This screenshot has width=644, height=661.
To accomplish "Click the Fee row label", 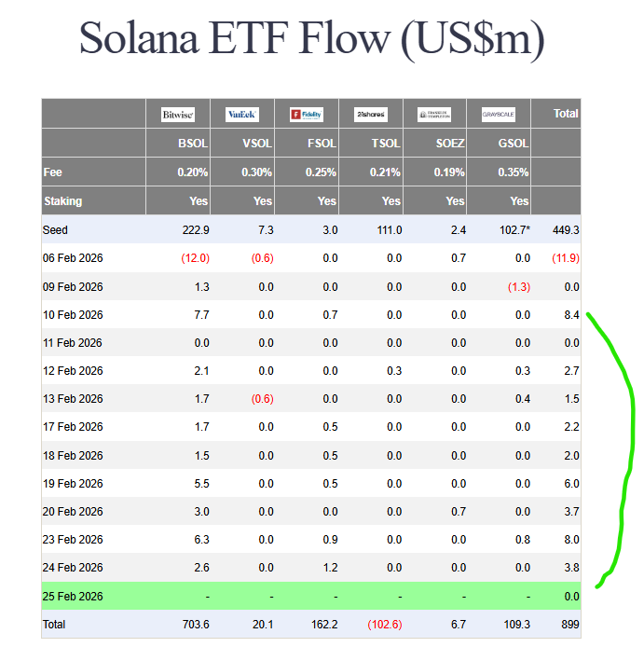I will click(52, 172).
